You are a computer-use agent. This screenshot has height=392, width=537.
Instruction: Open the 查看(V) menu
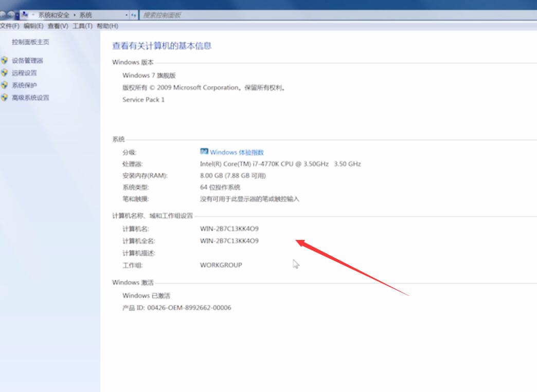[x=58, y=26]
